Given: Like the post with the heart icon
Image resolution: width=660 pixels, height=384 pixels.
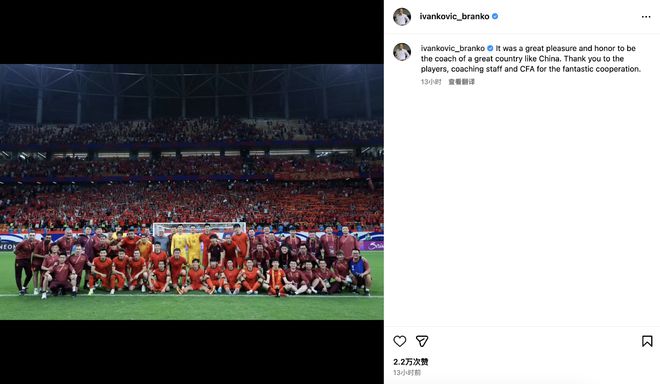Looking at the screenshot, I should (x=399, y=341).
